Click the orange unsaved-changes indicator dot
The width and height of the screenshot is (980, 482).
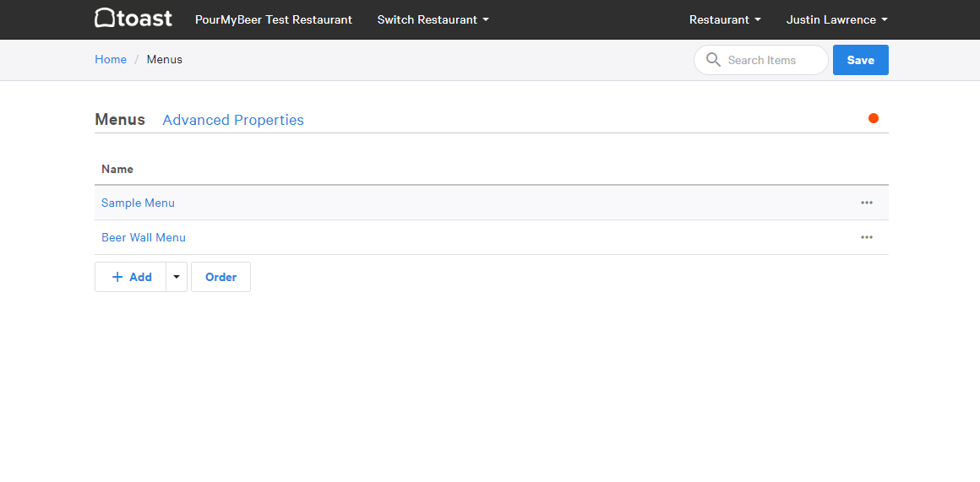(x=873, y=118)
